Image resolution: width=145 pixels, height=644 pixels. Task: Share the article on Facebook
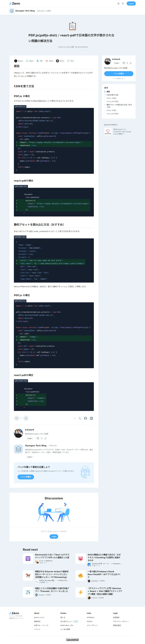85,418
